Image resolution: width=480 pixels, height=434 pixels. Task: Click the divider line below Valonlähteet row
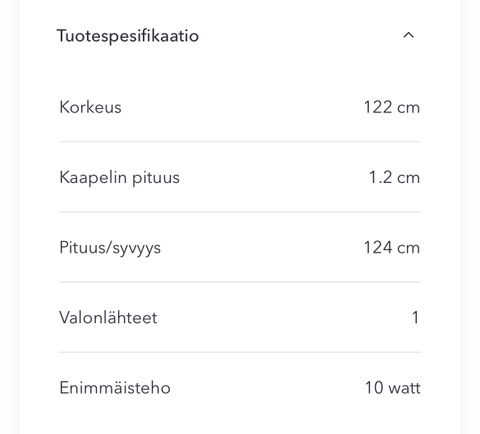pyautogui.click(x=240, y=352)
